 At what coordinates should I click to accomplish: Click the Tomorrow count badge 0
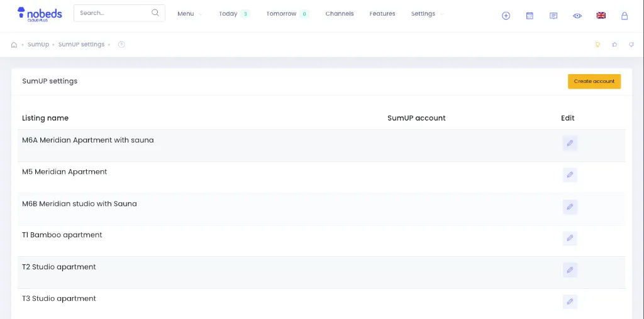click(x=304, y=14)
